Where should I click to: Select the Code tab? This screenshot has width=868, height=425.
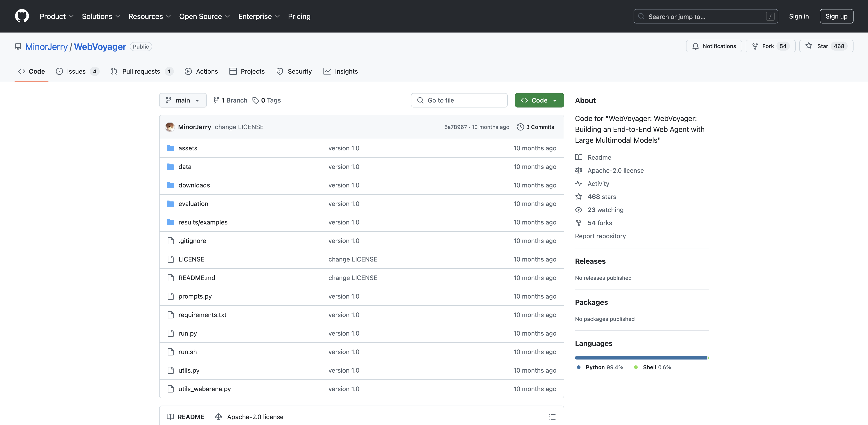point(31,71)
